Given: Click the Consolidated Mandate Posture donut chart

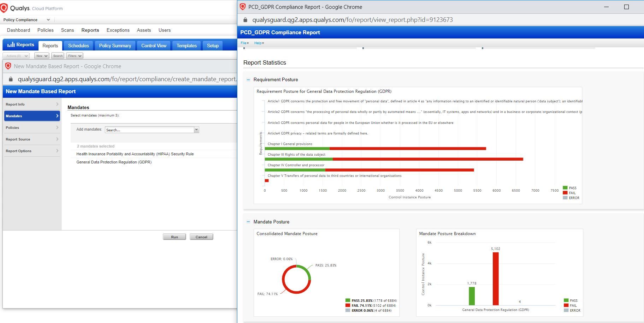Looking at the screenshot, I should tap(296, 279).
